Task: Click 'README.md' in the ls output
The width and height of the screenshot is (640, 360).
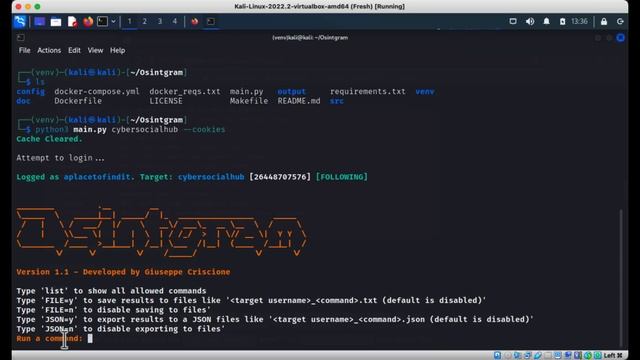Action: pyautogui.click(x=299, y=101)
